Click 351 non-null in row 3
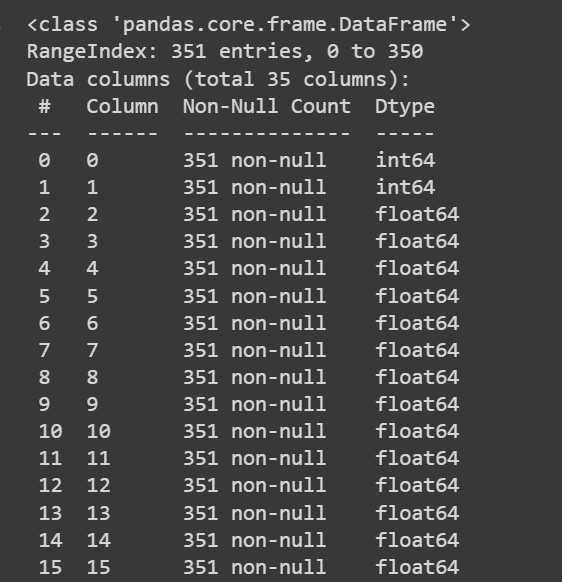The image size is (562, 582). pos(255,242)
